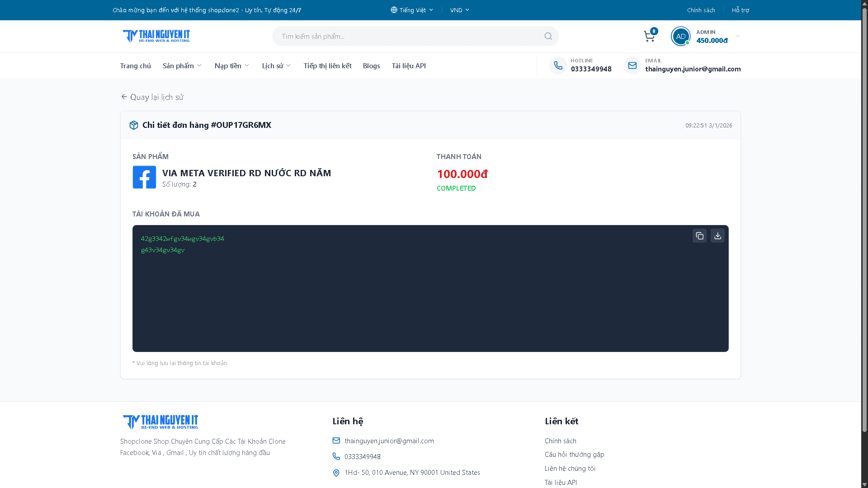Click the globe language icon

(x=394, y=10)
